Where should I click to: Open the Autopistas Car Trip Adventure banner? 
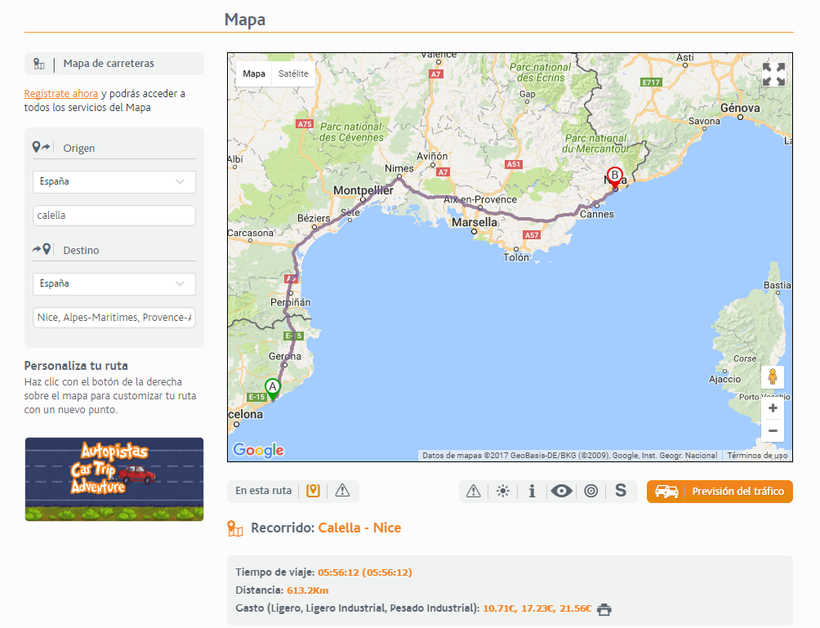click(x=114, y=479)
